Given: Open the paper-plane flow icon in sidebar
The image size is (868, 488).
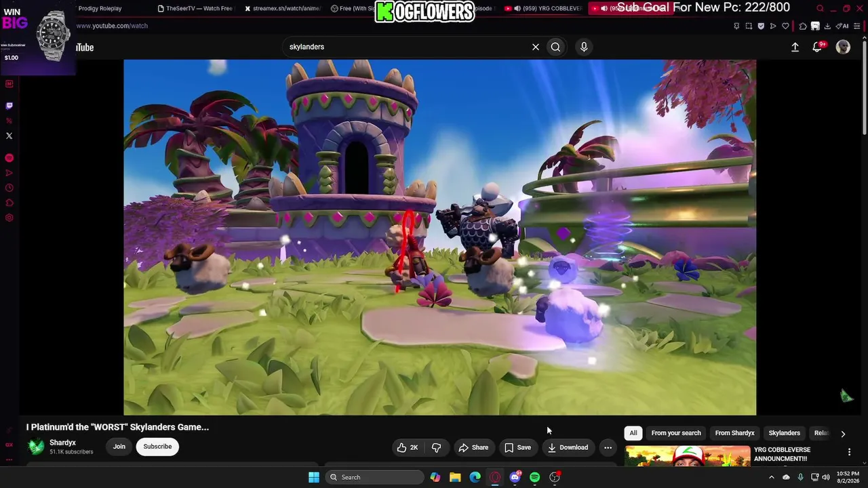Looking at the screenshot, I should click(x=9, y=173).
